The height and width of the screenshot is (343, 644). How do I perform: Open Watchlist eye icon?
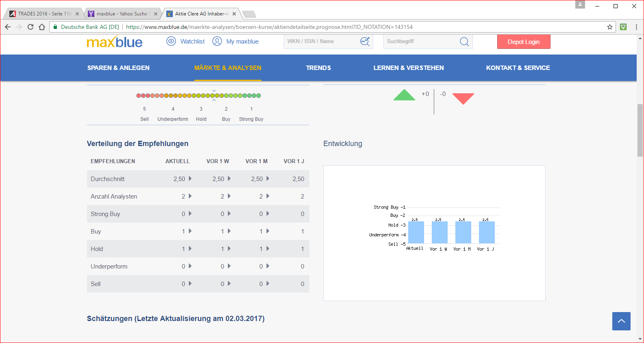pyautogui.click(x=171, y=41)
